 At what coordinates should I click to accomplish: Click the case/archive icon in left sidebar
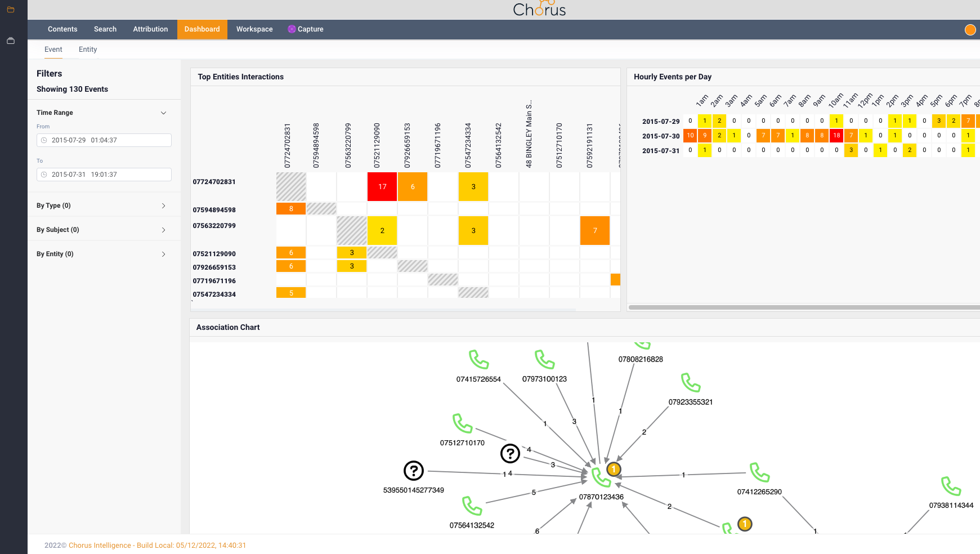[x=10, y=41]
